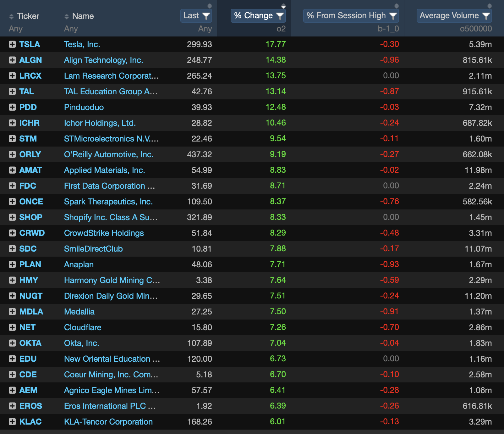Screen dimensions: 504x434
Task: Click the Name column header label
Action: pos(83,16)
